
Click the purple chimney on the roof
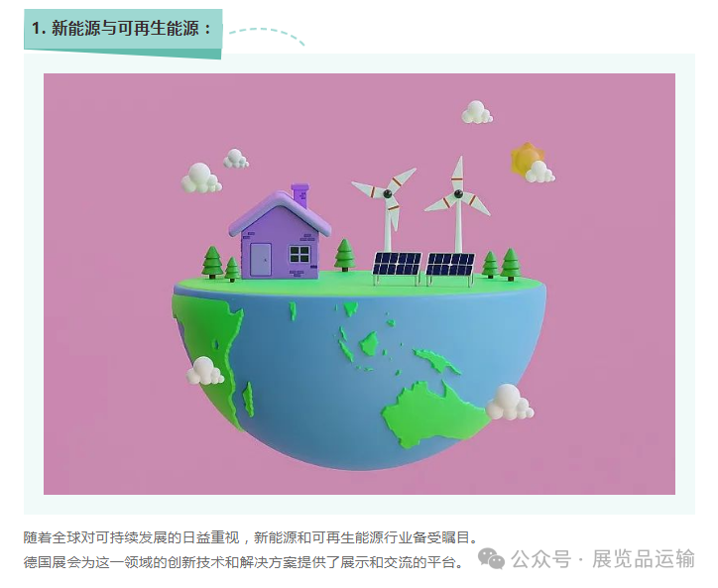(x=300, y=194)
